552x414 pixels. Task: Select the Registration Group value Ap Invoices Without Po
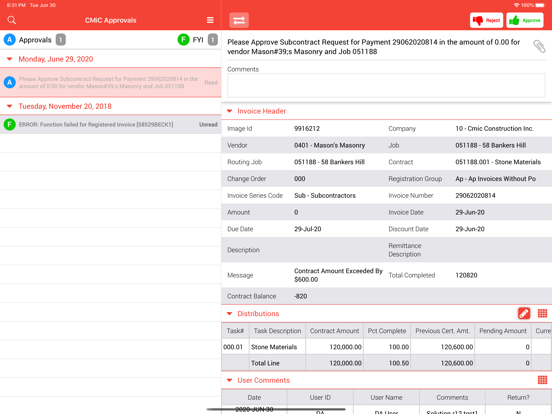pos(496,179)
